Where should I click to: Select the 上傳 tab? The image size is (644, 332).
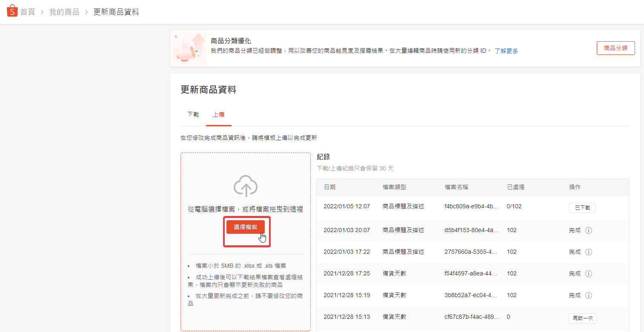pyautogui.click(x=218, y=115)
